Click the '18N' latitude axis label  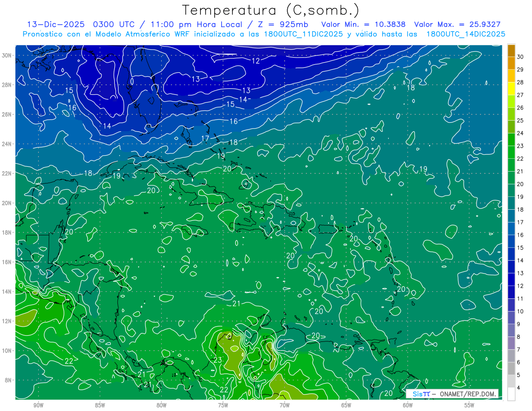pyautogui.click(x=7, y=232)
